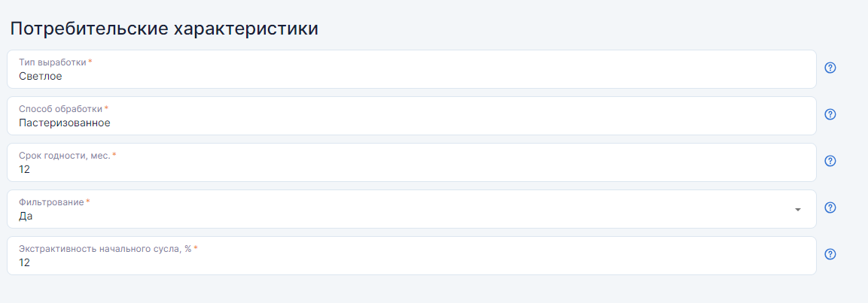868x303 pixels.
Task: Click the 12 value under Срок годности
Action: pyautogui.click(x=24, y=170)
